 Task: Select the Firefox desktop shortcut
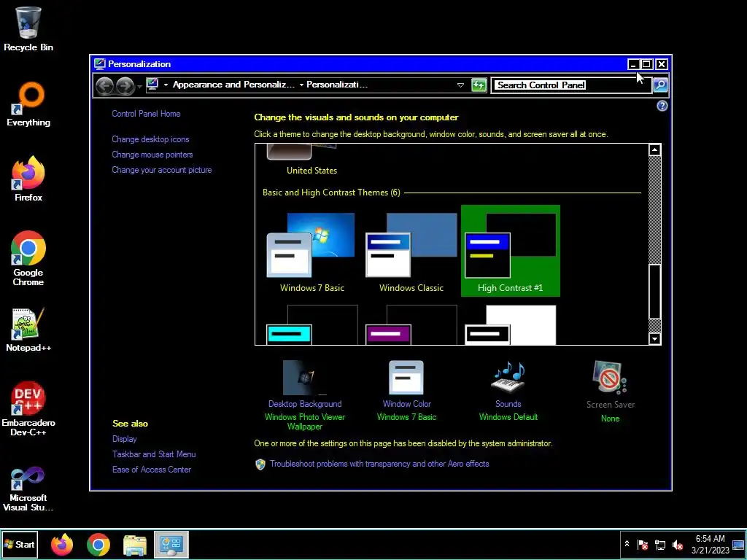coord(28,179)
